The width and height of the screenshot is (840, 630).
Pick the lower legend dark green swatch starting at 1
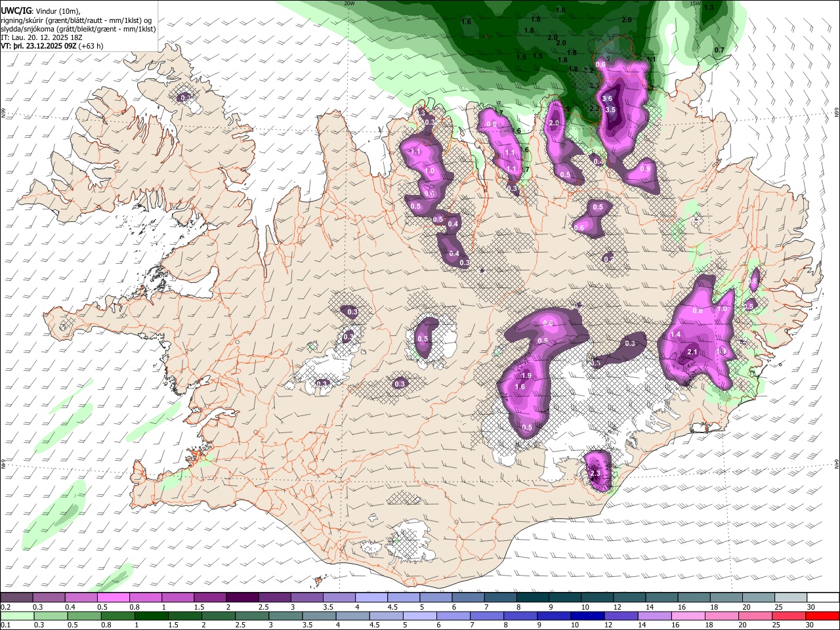coord(152,616)
